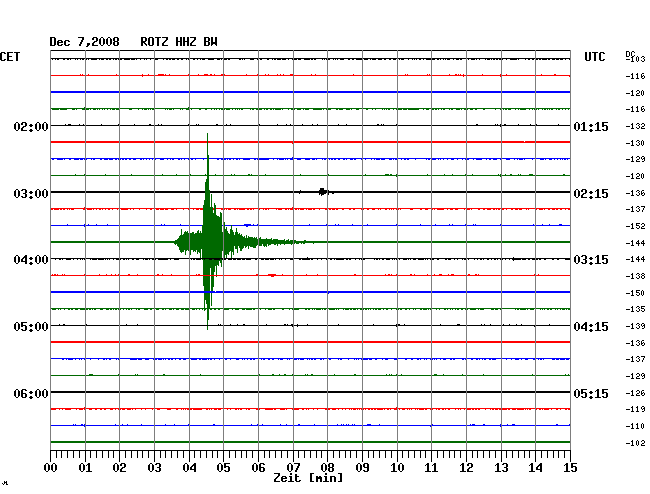Click the DC offset value -132

pyautogui.click(x=635, y=126)
